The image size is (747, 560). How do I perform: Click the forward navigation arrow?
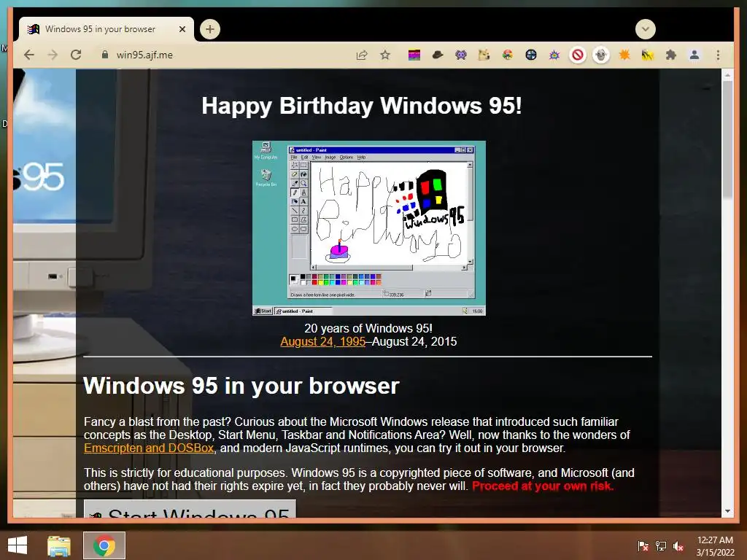pos(53,55)
